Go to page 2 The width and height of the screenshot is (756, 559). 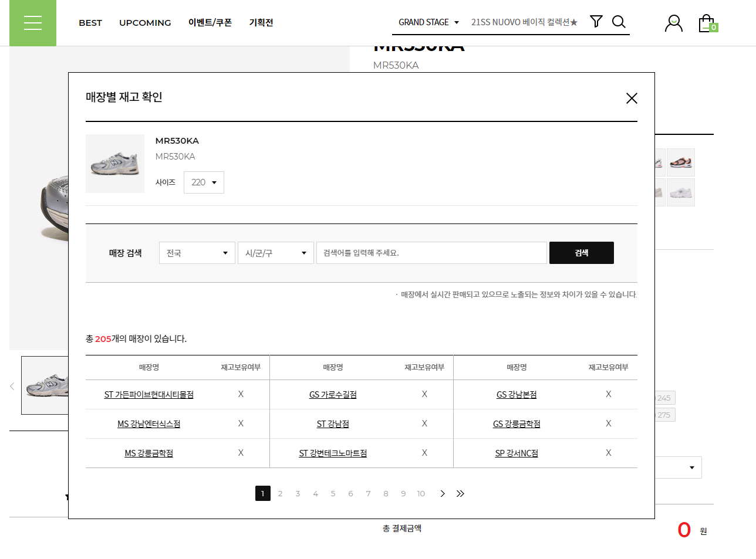click(281, 493)
